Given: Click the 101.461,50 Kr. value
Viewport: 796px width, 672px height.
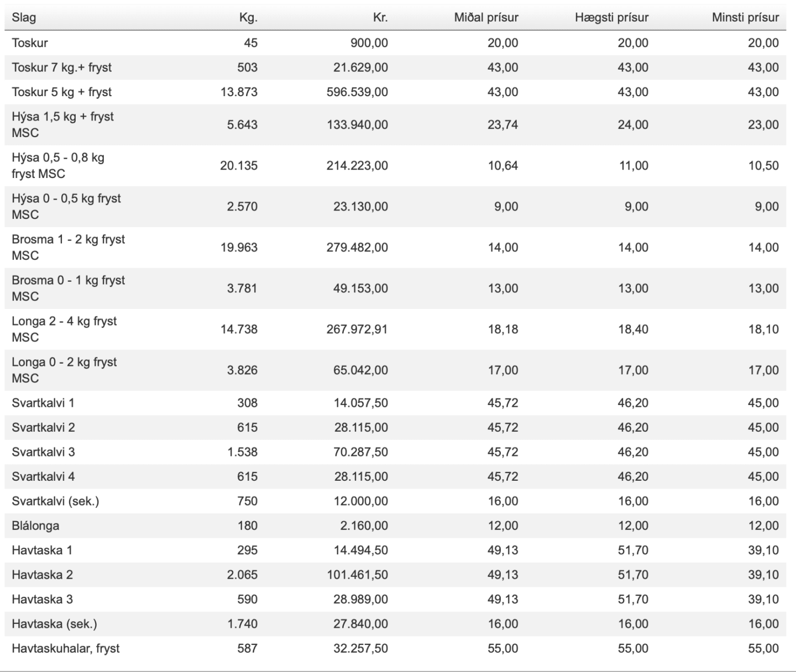Looking at the screenshot, I should coord(357,575).
